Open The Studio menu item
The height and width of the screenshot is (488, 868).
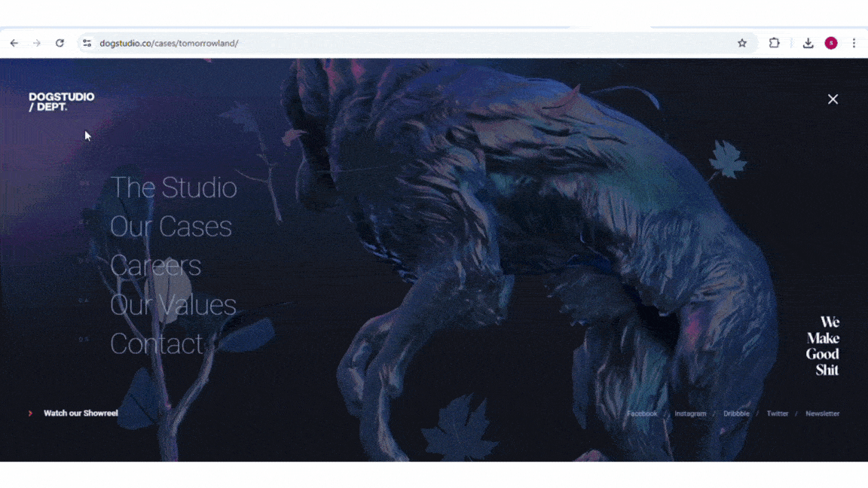173,188
